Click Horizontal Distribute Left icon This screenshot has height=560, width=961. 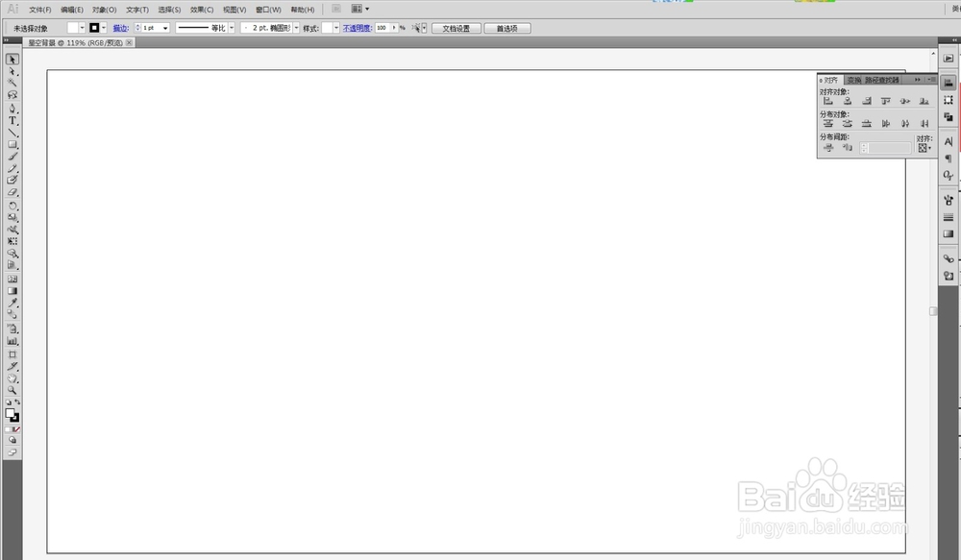[886, 124]
